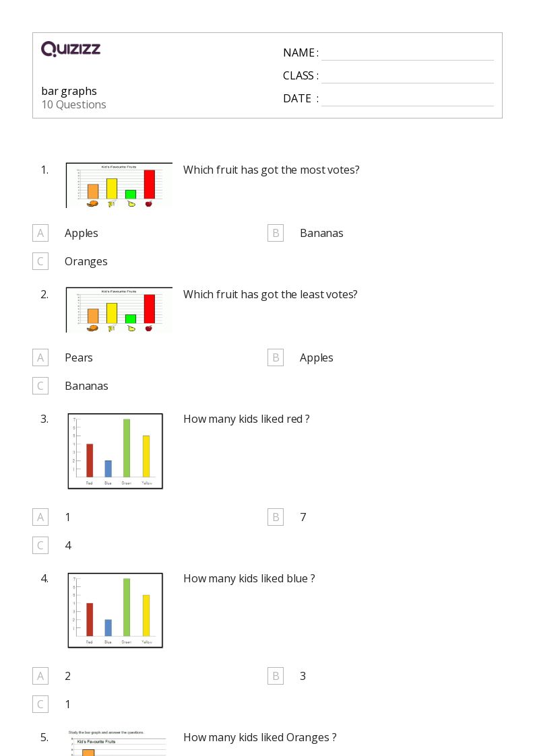Check box A for Apples in question 1

tap(40, 233)
